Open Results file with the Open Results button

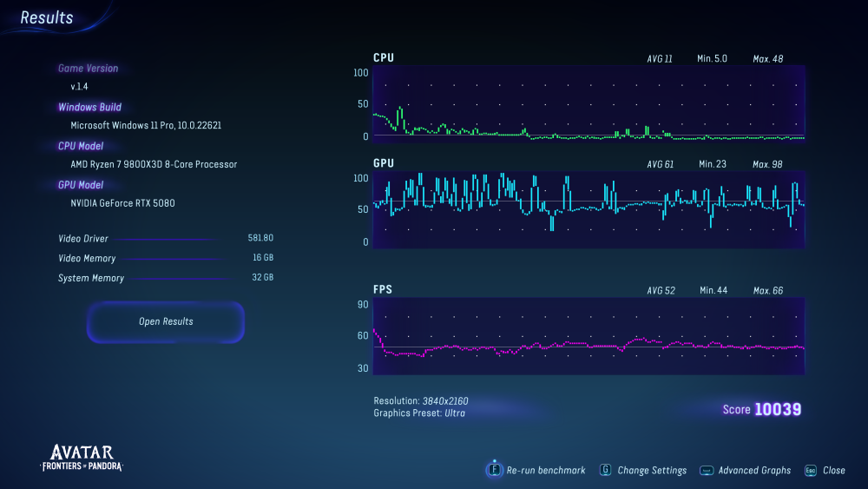[x=166, y=322]
